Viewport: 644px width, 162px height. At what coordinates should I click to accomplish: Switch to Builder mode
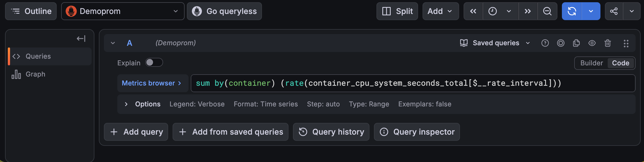[591, 63]
